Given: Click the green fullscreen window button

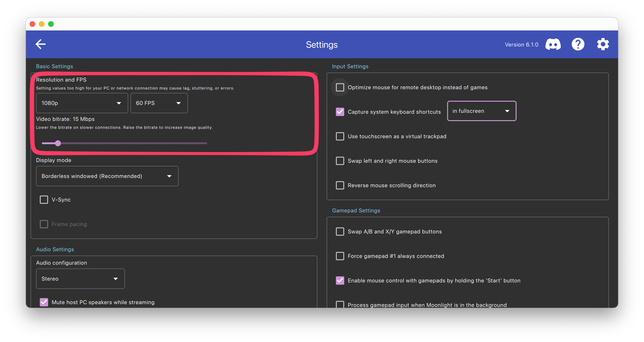Looking at the screenshot, I should (x=51, y=24).
